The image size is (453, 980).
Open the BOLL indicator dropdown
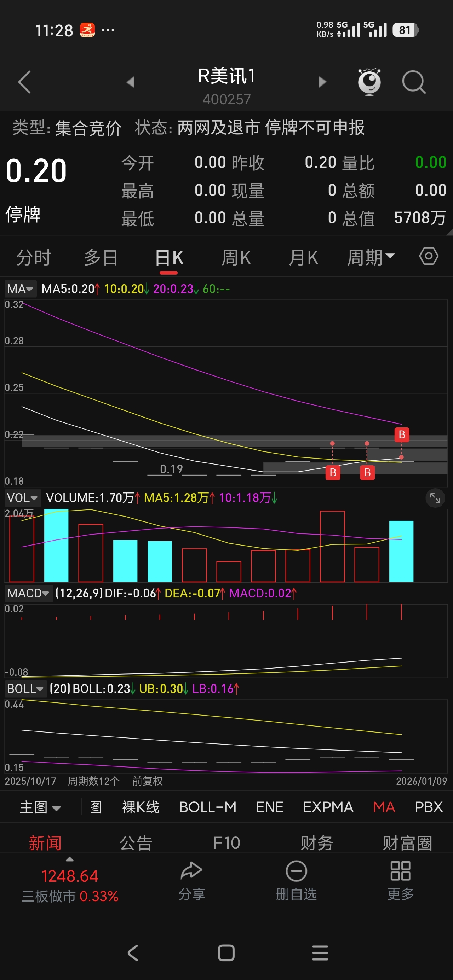[x=25, y=689]
